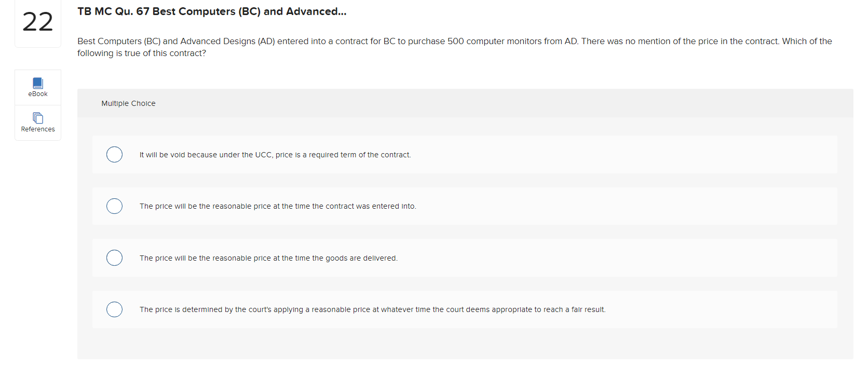This screenshot has width=868, height=379.
Task: Click the third answer choice text
Action: [x=268, y=258]
